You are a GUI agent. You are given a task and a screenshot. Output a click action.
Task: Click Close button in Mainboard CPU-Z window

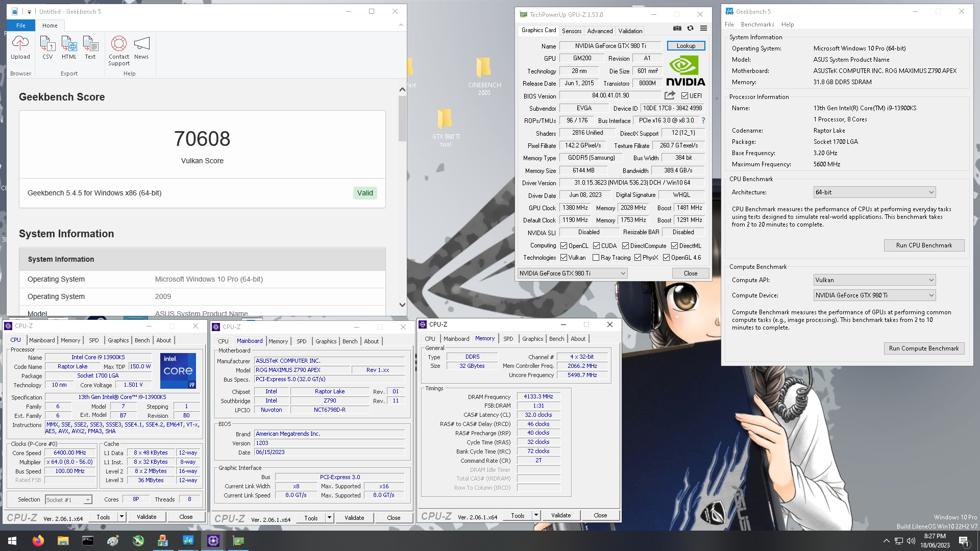tap(394, 518)
